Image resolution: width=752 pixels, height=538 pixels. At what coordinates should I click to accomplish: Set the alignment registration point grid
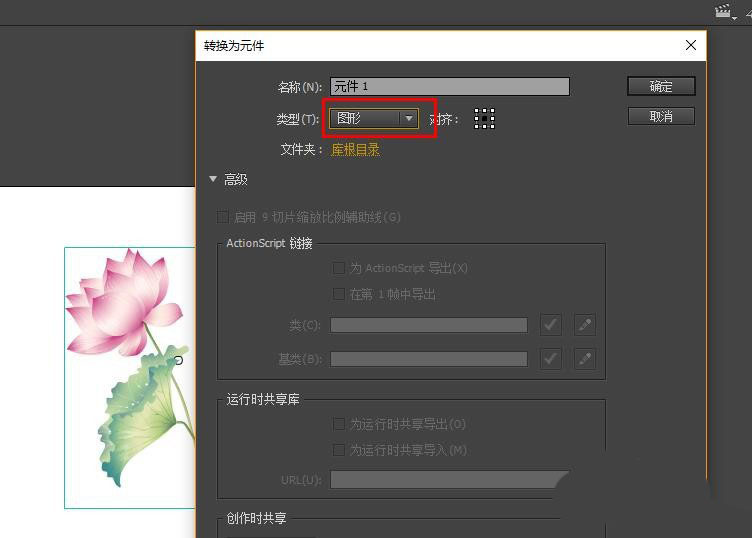click(484, 118)
